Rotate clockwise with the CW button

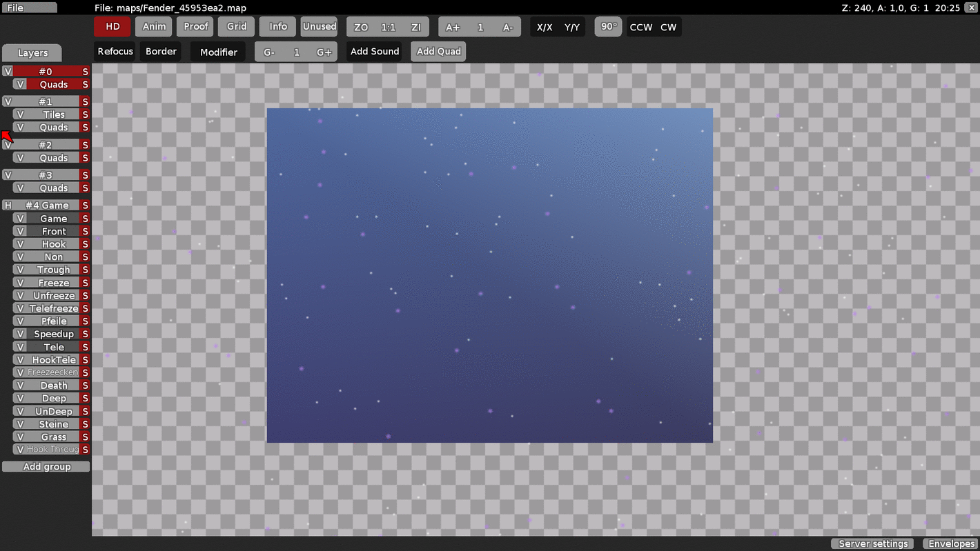[668, 28]
